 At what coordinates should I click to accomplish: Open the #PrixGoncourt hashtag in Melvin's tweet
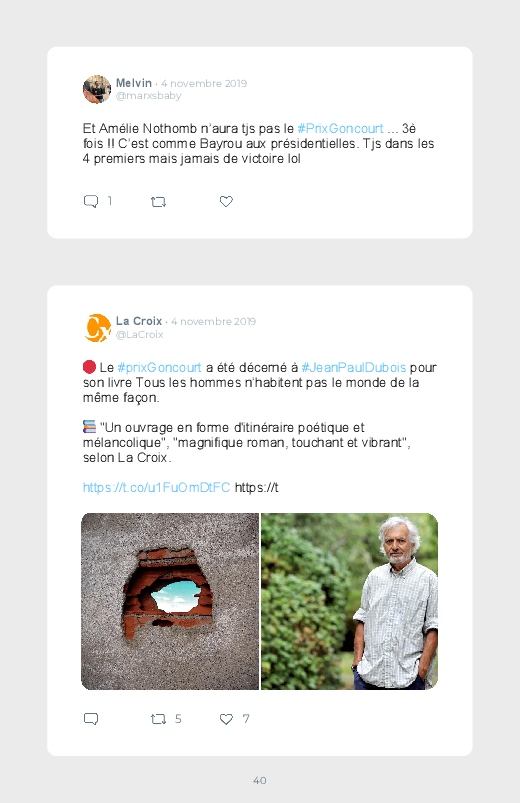point(340,129)
